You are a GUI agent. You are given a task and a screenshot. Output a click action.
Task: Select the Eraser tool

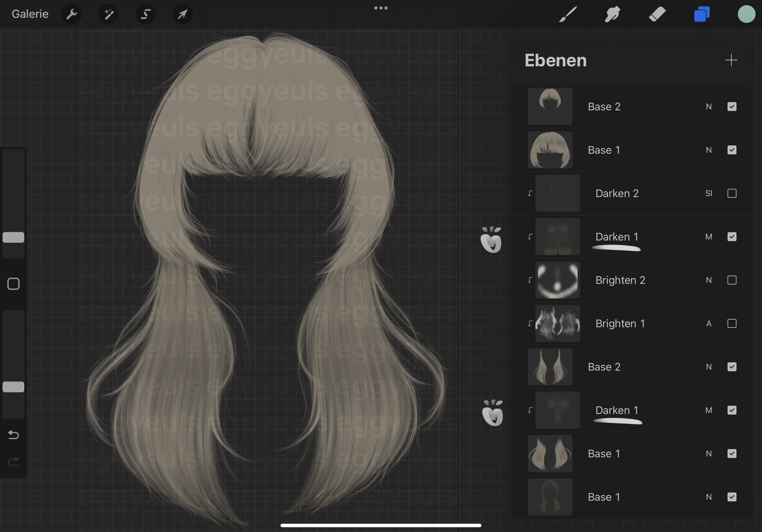click(657, 14)
